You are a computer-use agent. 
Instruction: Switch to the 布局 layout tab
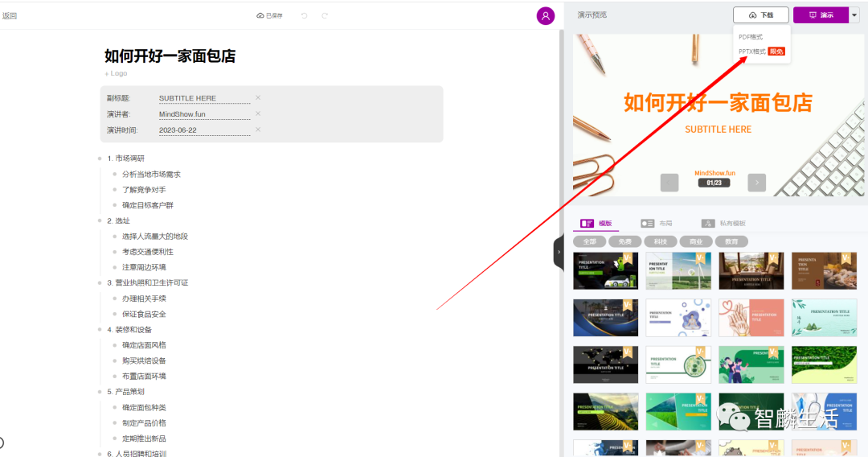point(657,223)
